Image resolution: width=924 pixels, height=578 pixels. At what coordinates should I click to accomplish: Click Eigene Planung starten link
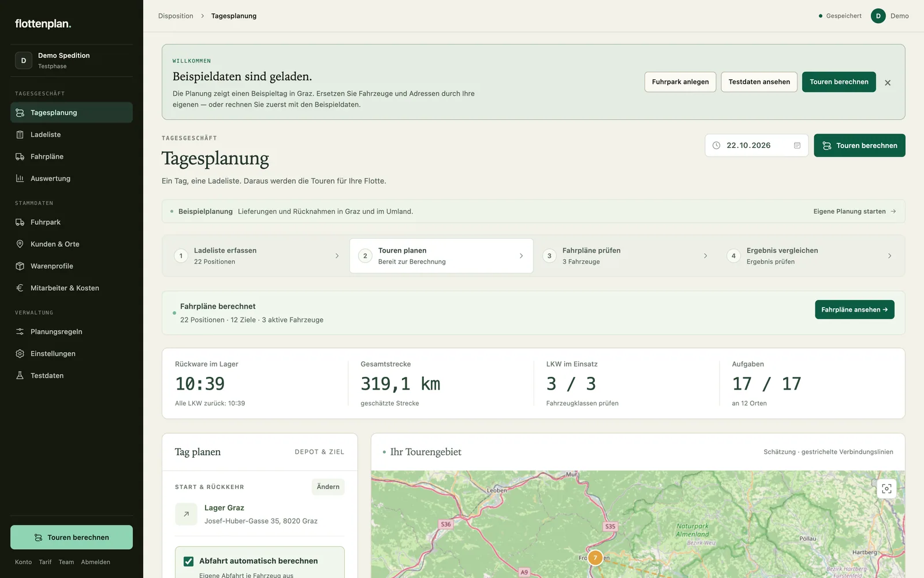pos(855,212)
